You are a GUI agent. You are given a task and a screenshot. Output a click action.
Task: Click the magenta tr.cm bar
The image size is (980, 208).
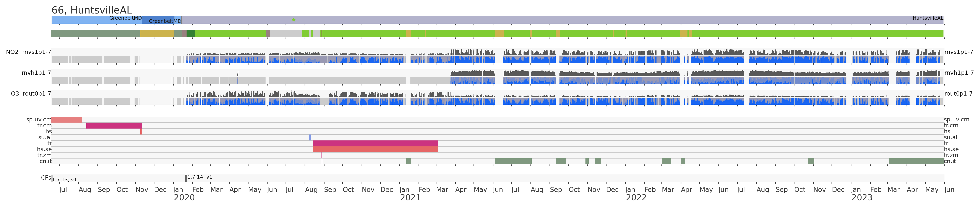click(x=114, y=126)
